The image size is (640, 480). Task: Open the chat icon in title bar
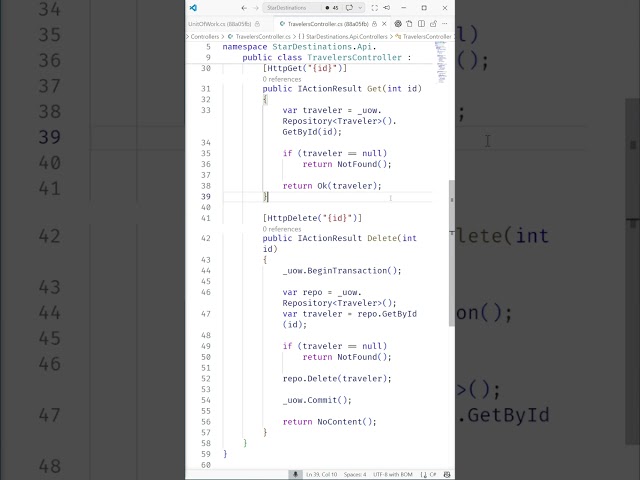(349, 8)
